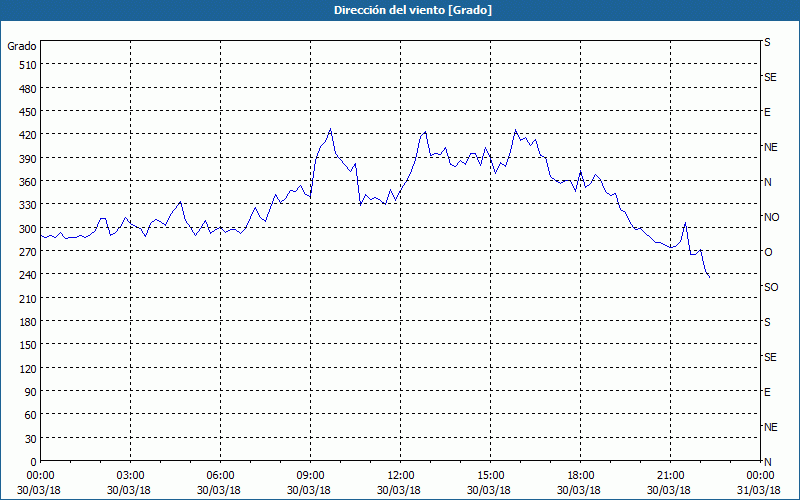Select the E compass label at 90 level
This screenshot has height=500, width=800.
tap(767, 392)
